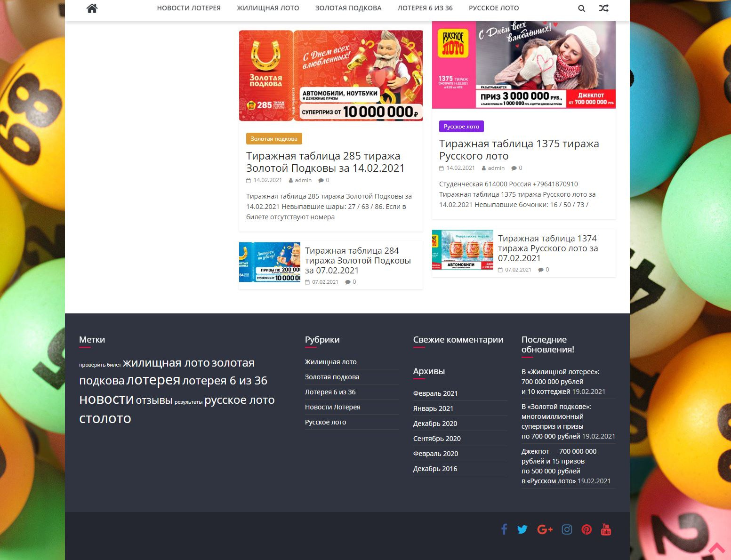Image resolution: width=731 pixels, height=560 pixels.
Task: Open the Google Plus social icon
Action: tap(545, 529)
